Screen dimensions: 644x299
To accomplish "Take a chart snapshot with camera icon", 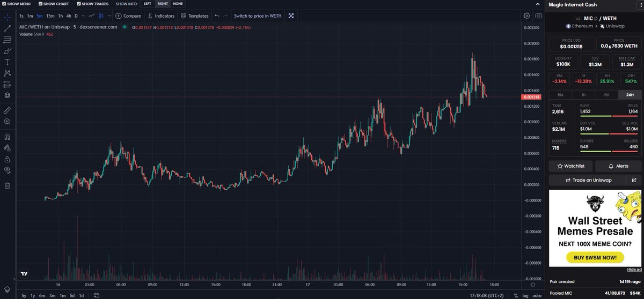I will [x=538, y=16].
